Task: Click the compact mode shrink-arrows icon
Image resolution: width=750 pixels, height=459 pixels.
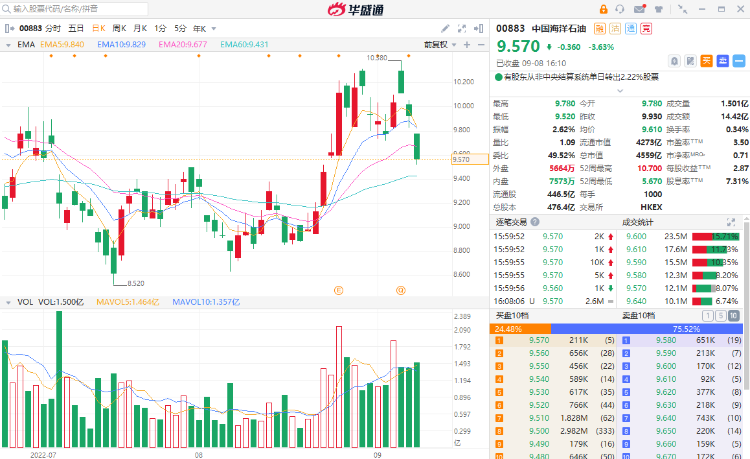Action: (x=683, y=9)
